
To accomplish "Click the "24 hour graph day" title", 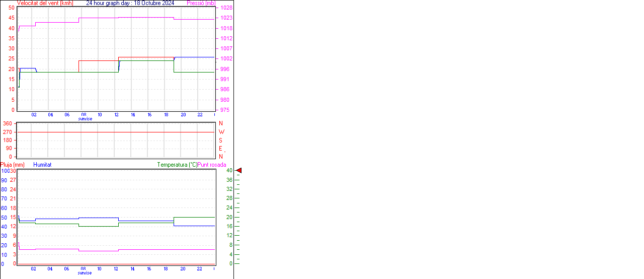I will [x=130, y=3].
